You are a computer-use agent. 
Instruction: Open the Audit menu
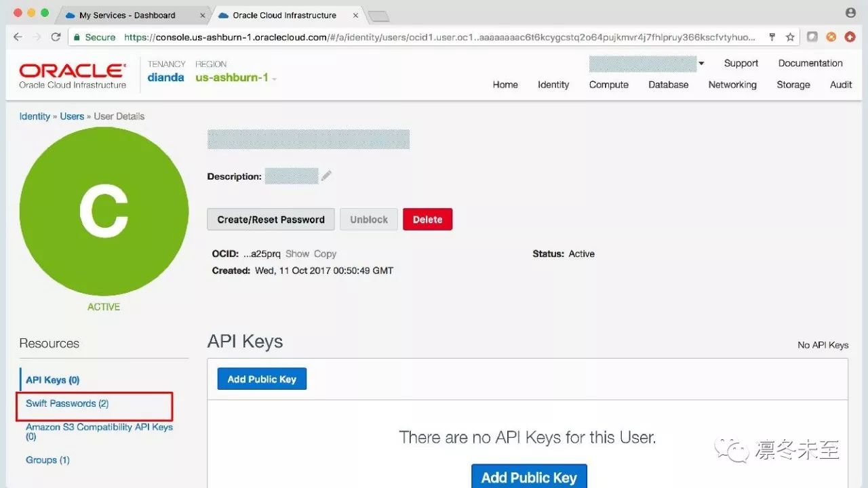coord(841,85)
